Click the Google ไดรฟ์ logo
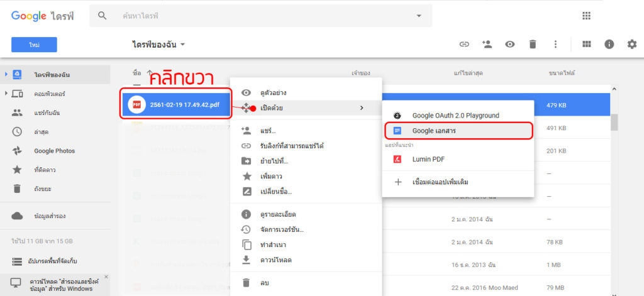Viewport: 644px width, 296px height. point(43,16)
